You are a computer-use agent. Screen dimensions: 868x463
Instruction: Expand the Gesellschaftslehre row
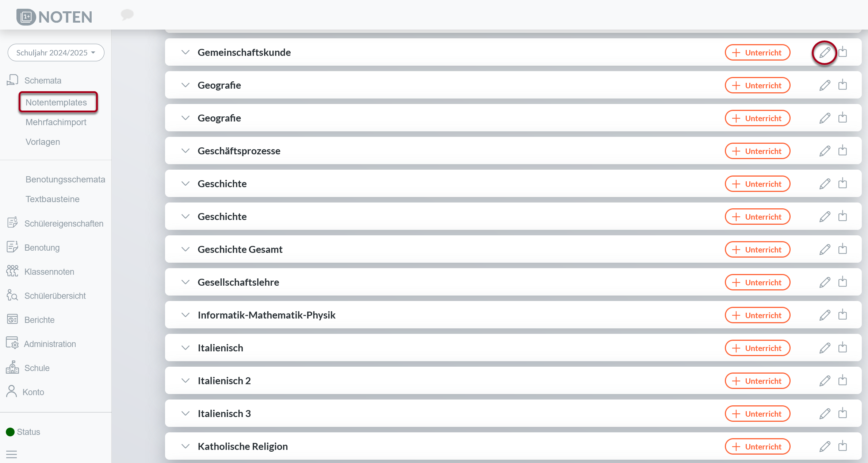click(x=186, y=282)
